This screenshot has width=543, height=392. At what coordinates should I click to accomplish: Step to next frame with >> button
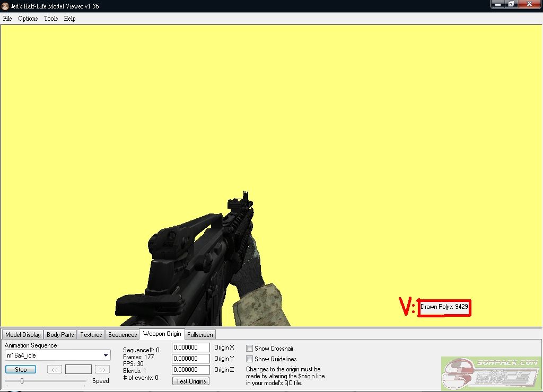pyautogui.click(x=102, y=370)
